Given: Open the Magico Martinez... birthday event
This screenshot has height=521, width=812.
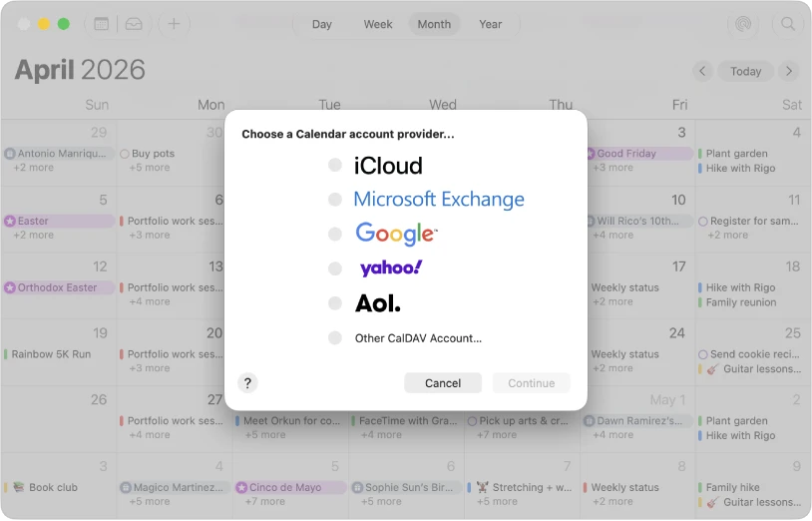Looking at the screenshot, I should (x=175, y=487).
